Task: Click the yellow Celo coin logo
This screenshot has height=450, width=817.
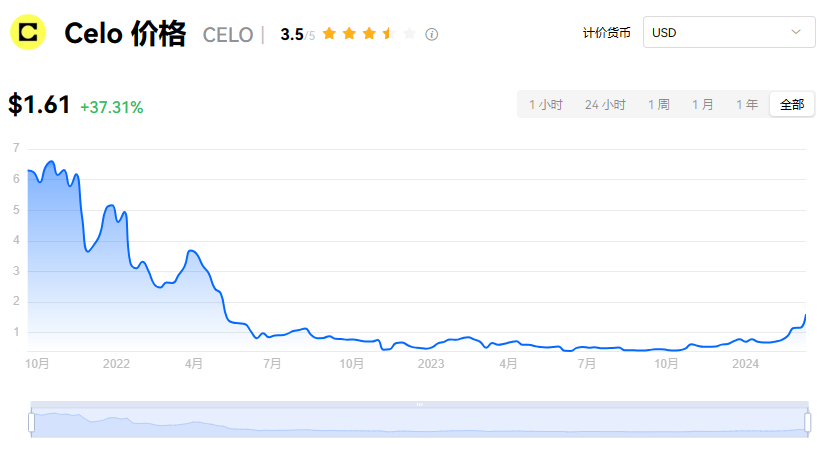Action: (x=28, y=32)
